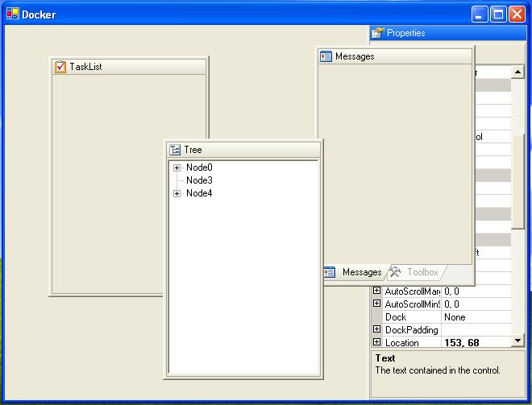Click the property grid scrollbar thumb

517,182
